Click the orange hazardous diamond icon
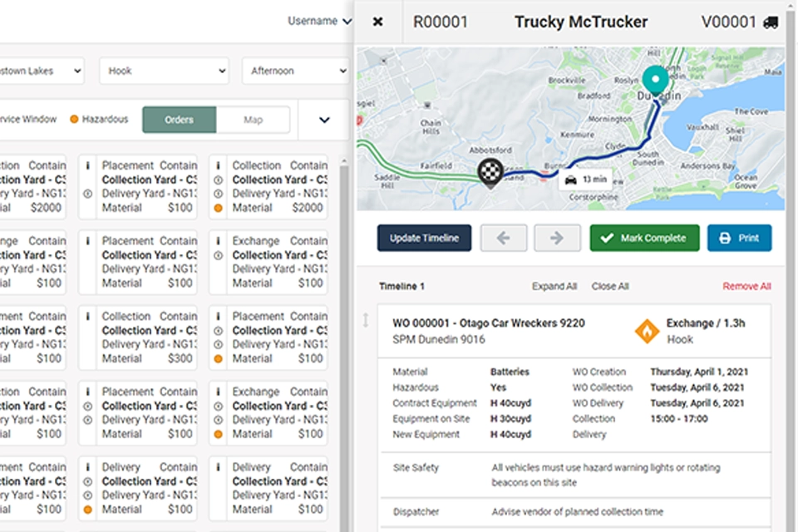Image resolution: width=798 pixels, height=532 pixels. click(647, 331)
